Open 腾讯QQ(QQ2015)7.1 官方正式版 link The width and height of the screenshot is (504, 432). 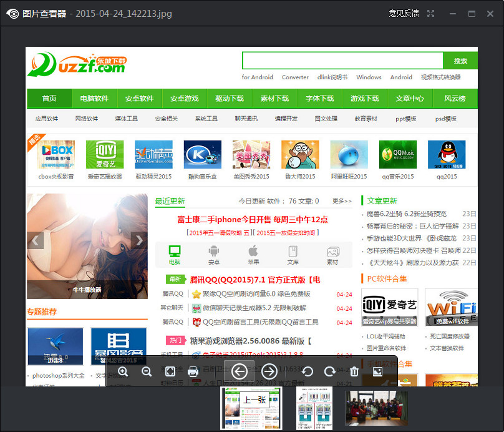pyautogui.click(x=255, y=280)
